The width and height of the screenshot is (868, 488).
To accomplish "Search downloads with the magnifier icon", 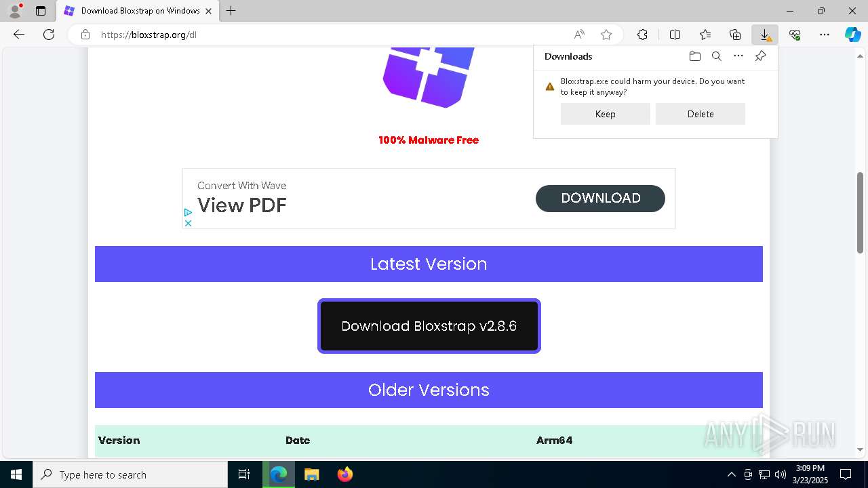I will click(x=716, y=56).
